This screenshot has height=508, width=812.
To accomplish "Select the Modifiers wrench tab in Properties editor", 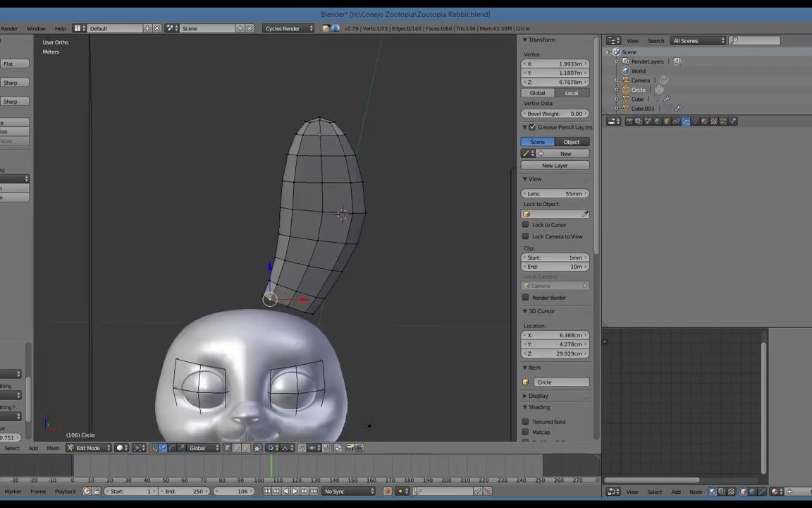I will [x=685, y=121].
